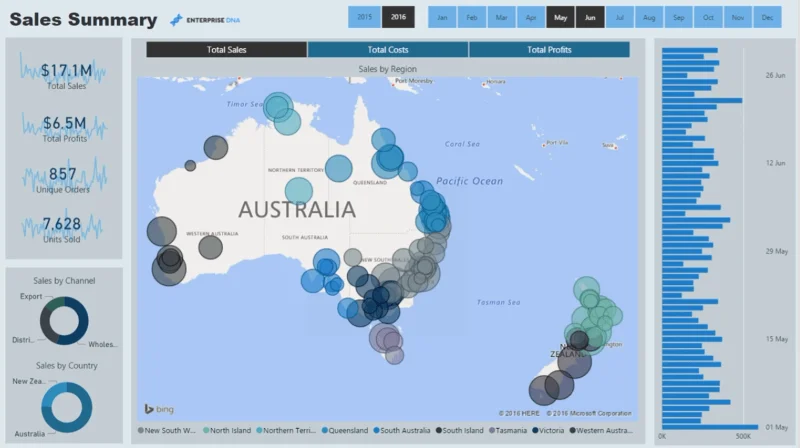Click the NORTHERN TERRITORY map label
This screenshot has height=448, width=800.
[296, 170]
